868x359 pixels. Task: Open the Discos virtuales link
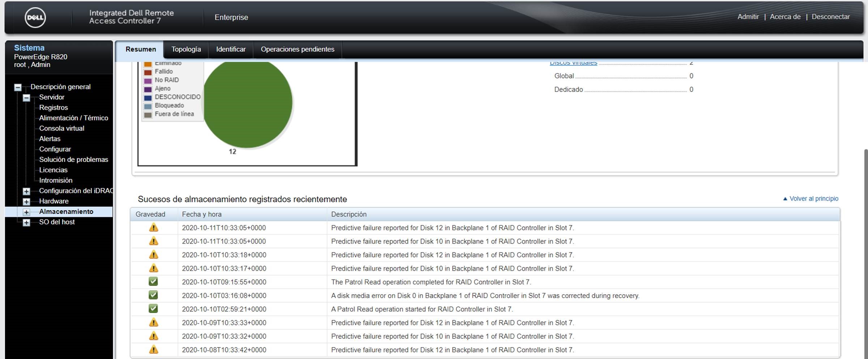[x=573, y=63]
